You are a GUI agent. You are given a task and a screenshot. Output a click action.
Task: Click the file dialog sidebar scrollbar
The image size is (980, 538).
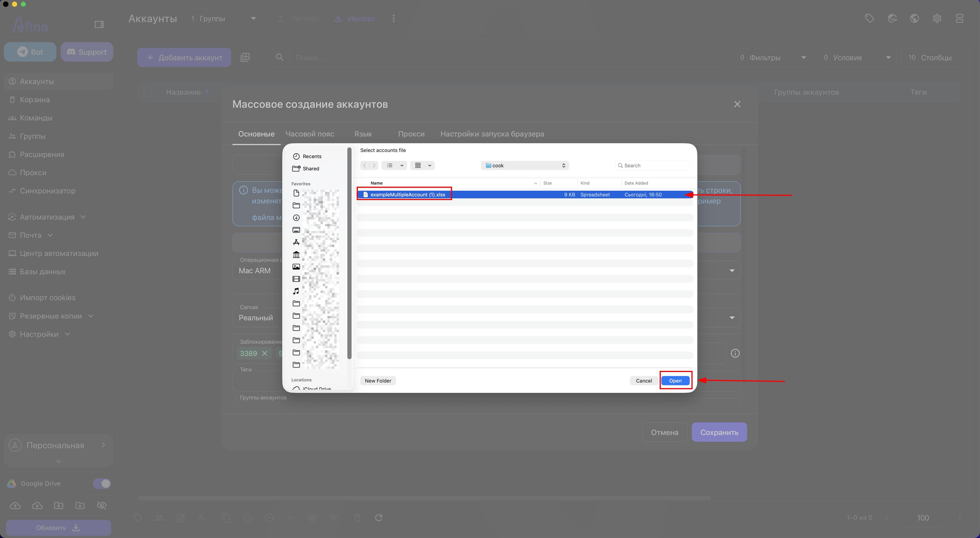point(349,253)
